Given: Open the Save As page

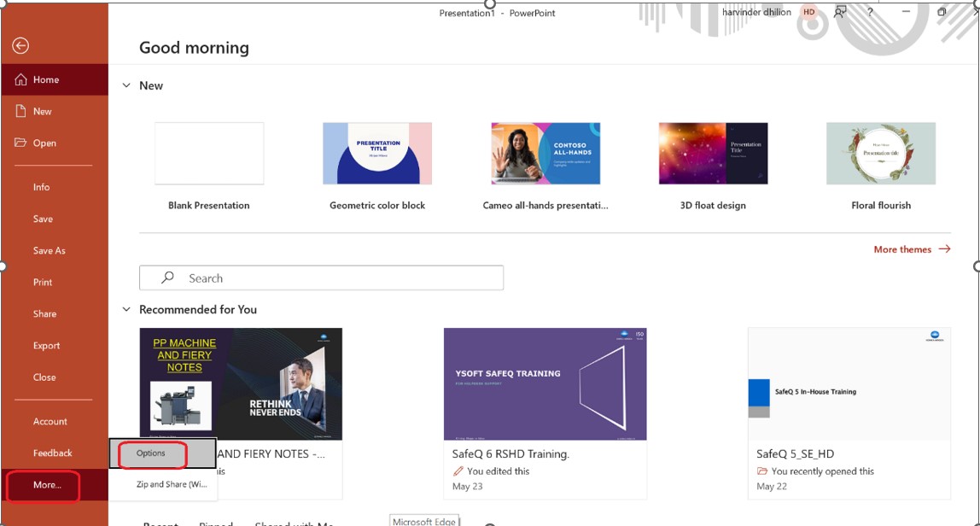Looking at the screenshot, I should coord(49,250).
